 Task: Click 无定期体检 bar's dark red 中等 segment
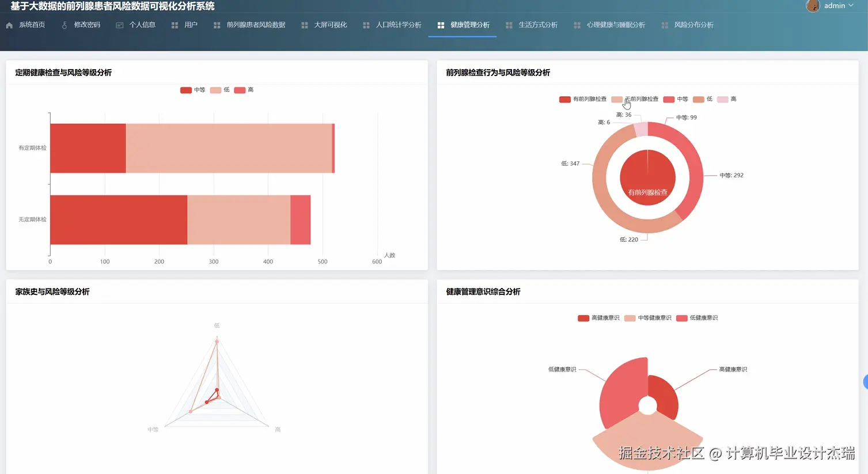[119, 219]
